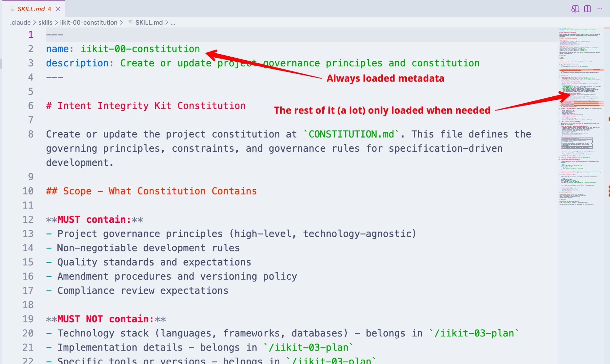This screenshot has width=610, height=364.
Task: Open the editor More Actions menu
Action: pyautogui.click(x=600, y=9)
